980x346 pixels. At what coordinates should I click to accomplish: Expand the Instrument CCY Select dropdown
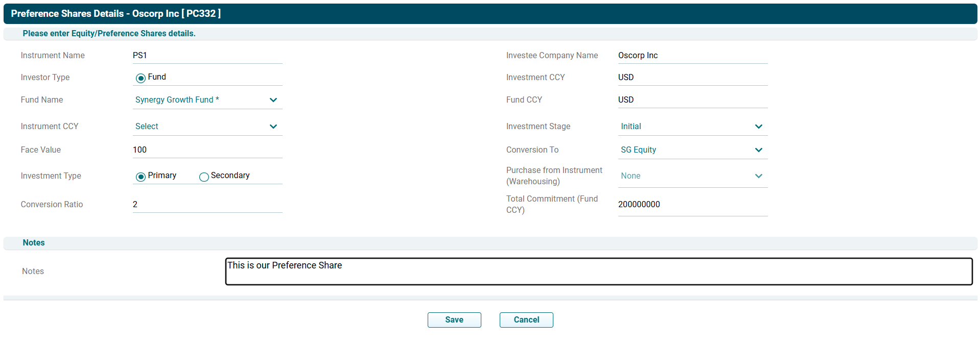pyautogui.click(x=207, y=127)
